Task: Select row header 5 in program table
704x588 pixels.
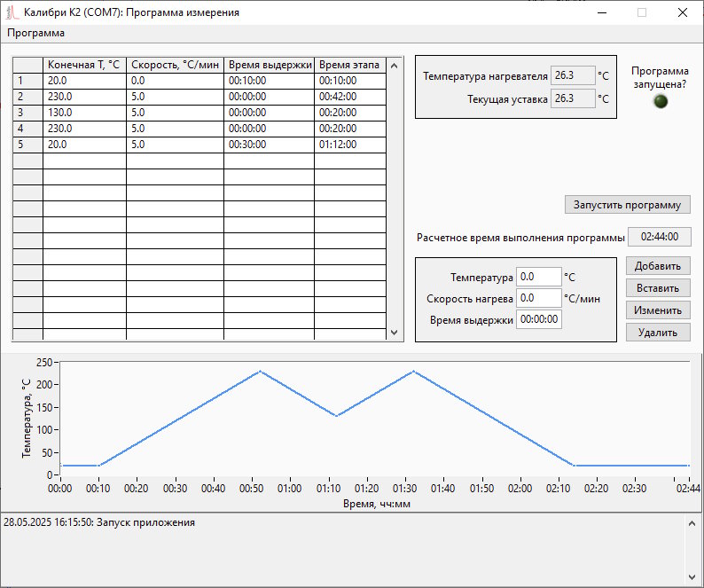Action: point(27,145)
